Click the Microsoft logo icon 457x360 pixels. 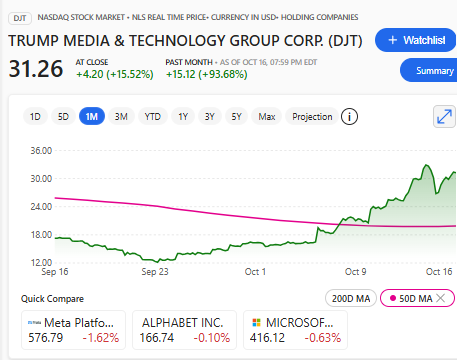tap(256, 322)
